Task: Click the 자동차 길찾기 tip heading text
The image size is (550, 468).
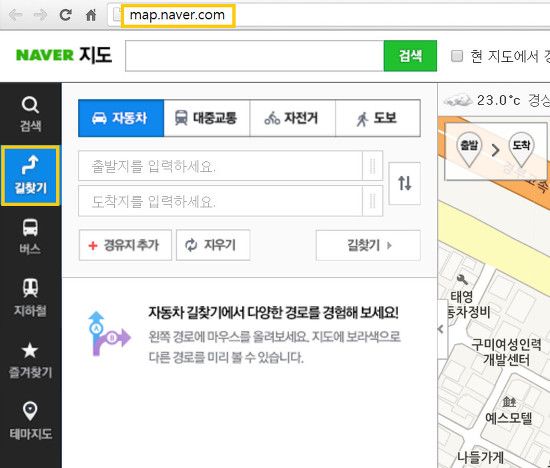Action: 273,312
